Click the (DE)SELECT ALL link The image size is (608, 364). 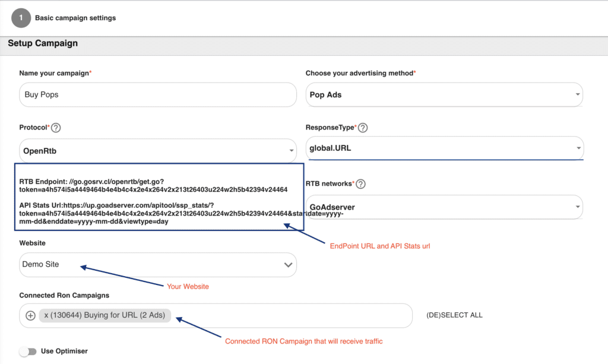[x=454, y=315]
